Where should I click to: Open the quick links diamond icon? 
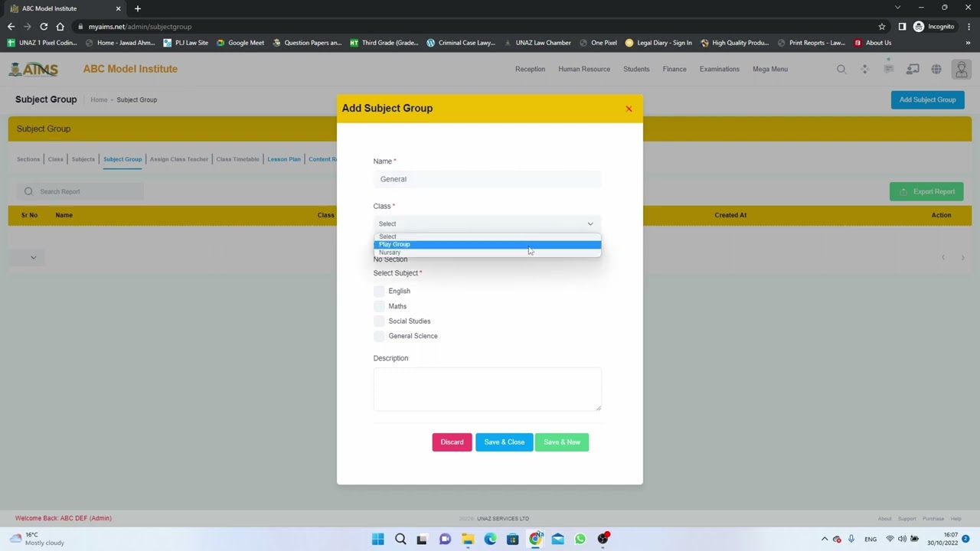864,69
